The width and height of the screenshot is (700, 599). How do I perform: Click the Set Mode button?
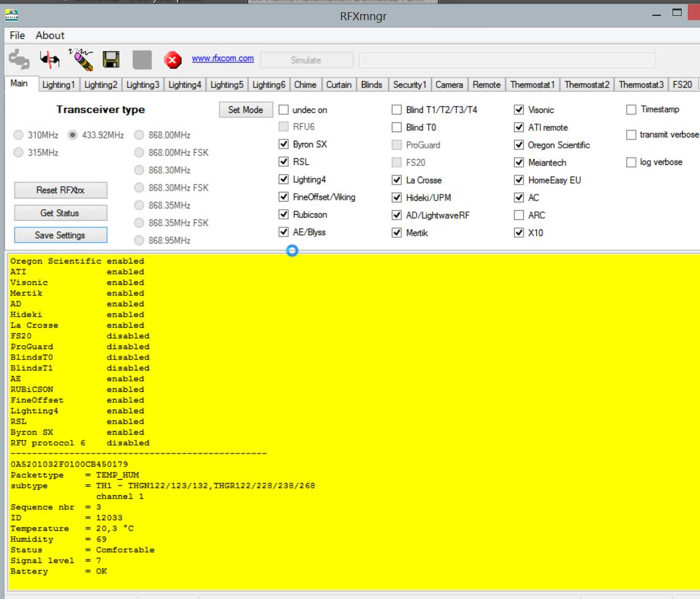(246, 110)
